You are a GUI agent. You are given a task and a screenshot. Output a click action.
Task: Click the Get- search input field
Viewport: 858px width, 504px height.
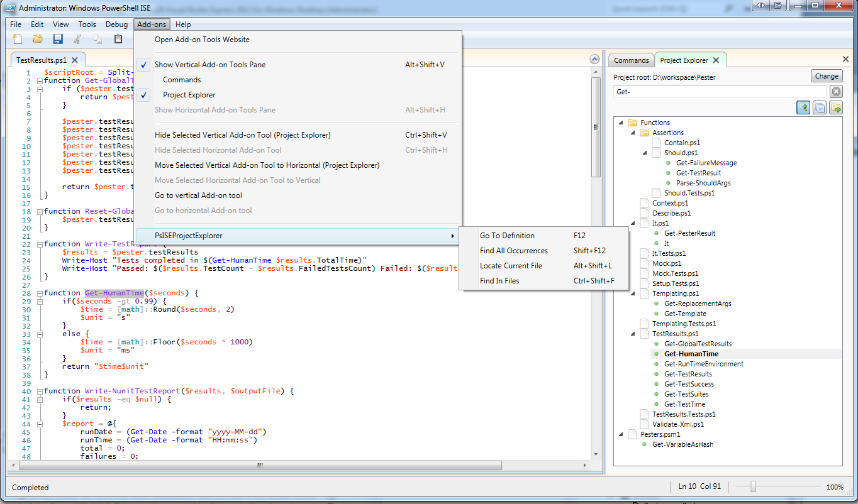point(721,92)
